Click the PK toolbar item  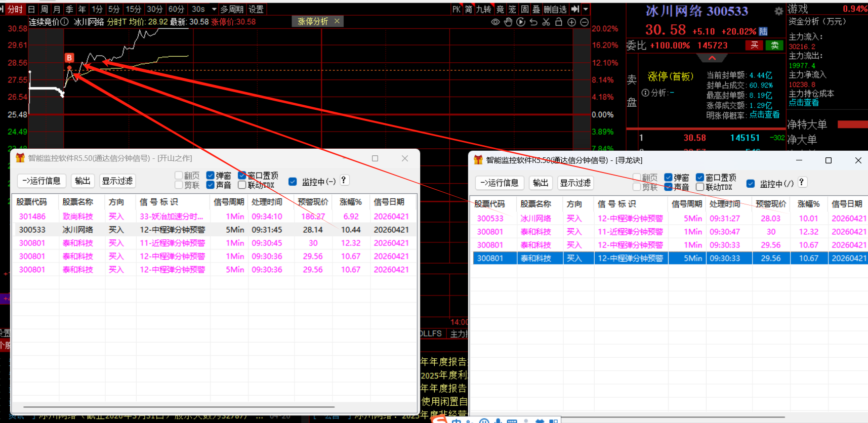[457, 9]
